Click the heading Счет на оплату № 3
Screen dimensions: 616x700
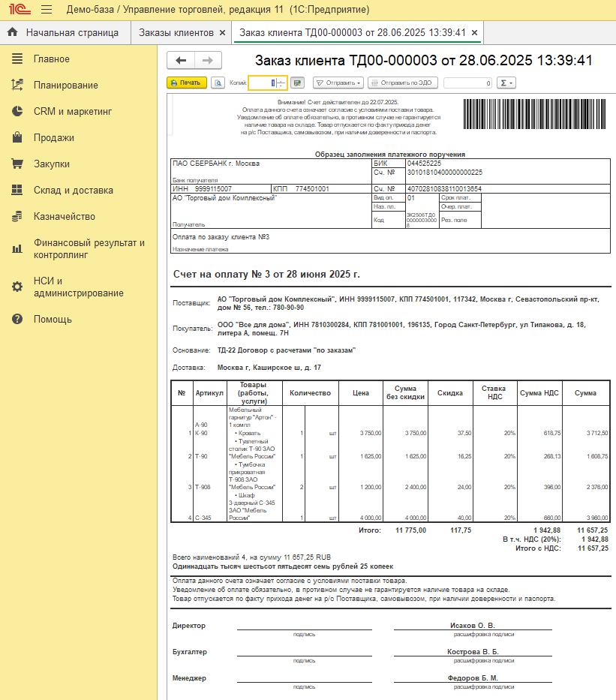pyautogui.click(x=266, y=274)
